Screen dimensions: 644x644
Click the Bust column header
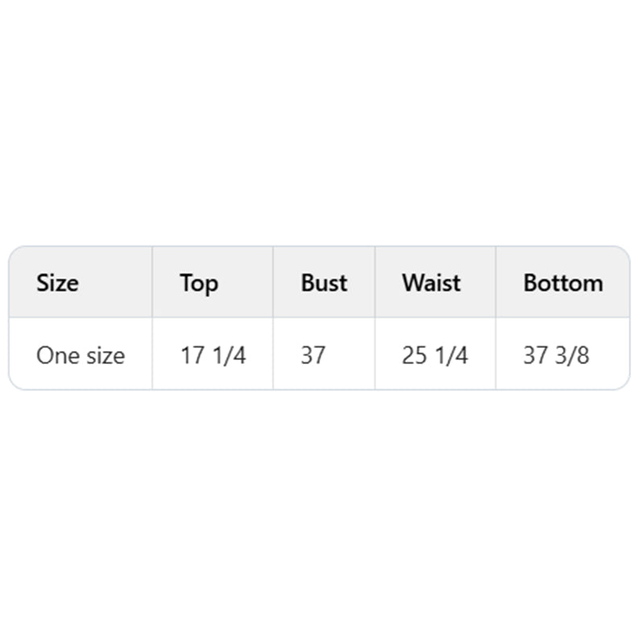click(324, 283)
